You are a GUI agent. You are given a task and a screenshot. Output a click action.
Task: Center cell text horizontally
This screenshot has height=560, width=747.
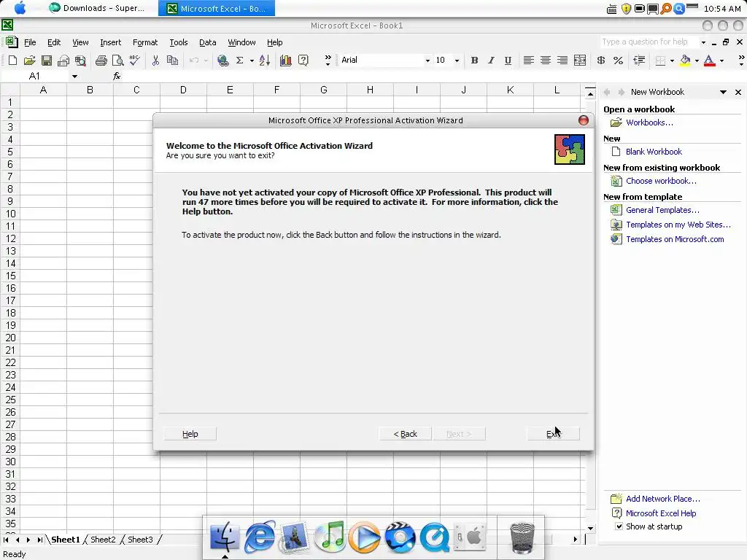546,61
